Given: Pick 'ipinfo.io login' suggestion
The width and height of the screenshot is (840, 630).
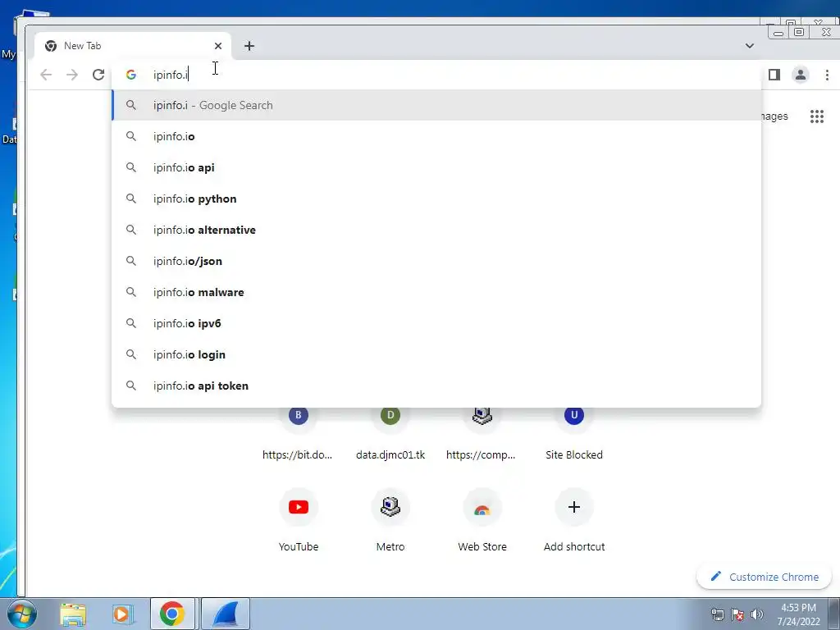Looking at the screenshot, I should click(436, 354).
